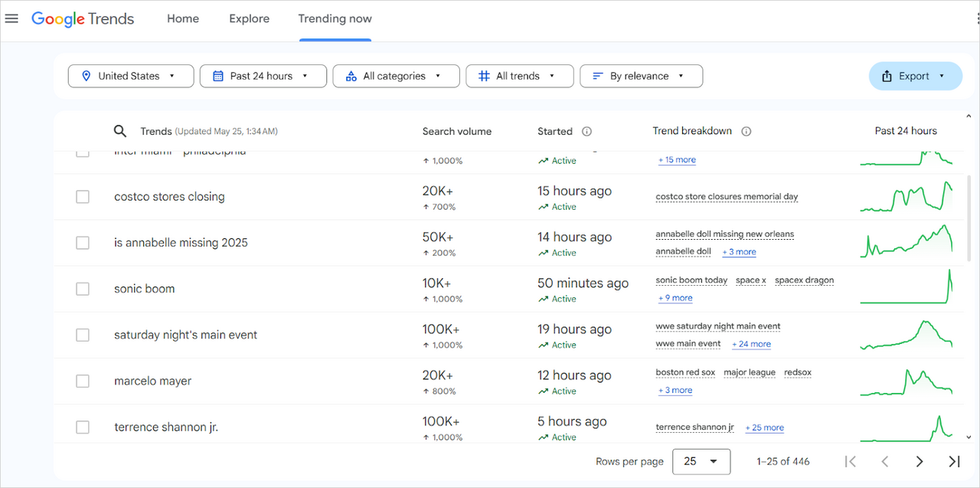Open the United States location dropdown
This screenshot has width=980, height=488.
(130, 76)
